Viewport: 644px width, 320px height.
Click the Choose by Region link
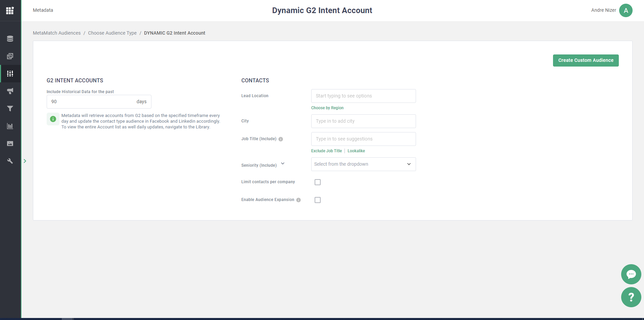pyautogui.click(x=327, y=108)
